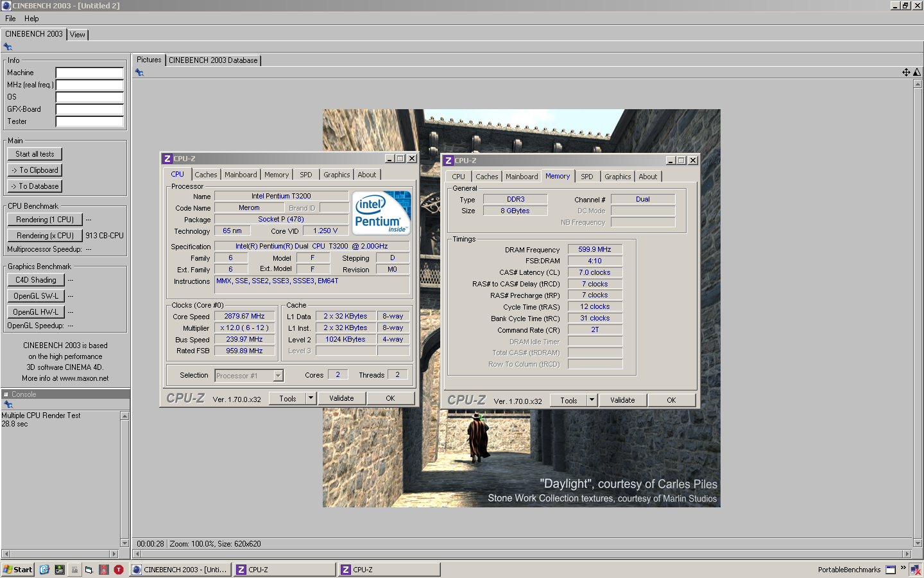Open SPD tab in the right CPU-Z window

coord(587,177)
